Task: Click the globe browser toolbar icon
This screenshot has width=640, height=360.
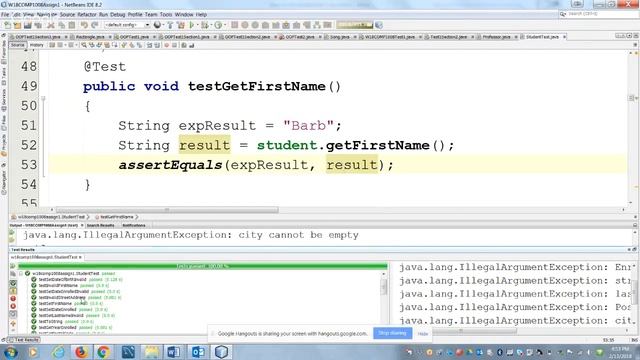Action: [x=157, y=25]
